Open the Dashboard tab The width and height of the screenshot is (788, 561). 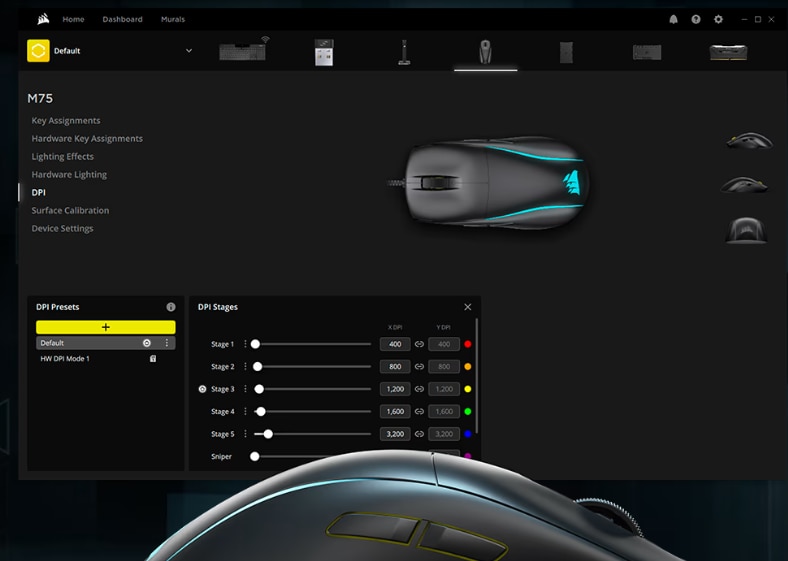tap(123, 19)
